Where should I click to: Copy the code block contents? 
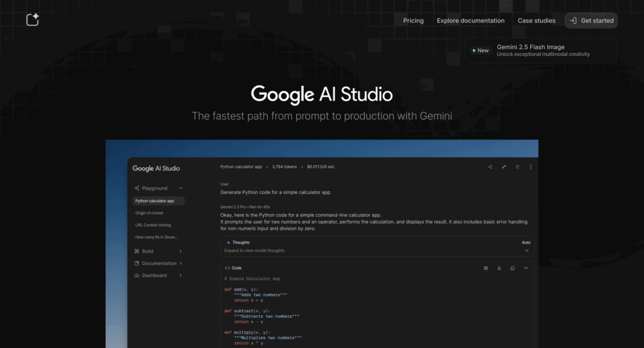(x=513, y=268)
